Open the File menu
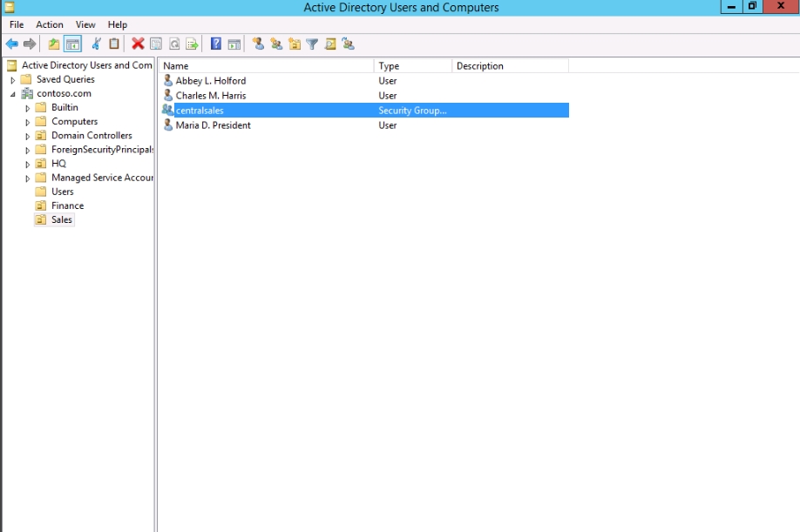This screenshot has width=800, height=532. click(17, 24)
